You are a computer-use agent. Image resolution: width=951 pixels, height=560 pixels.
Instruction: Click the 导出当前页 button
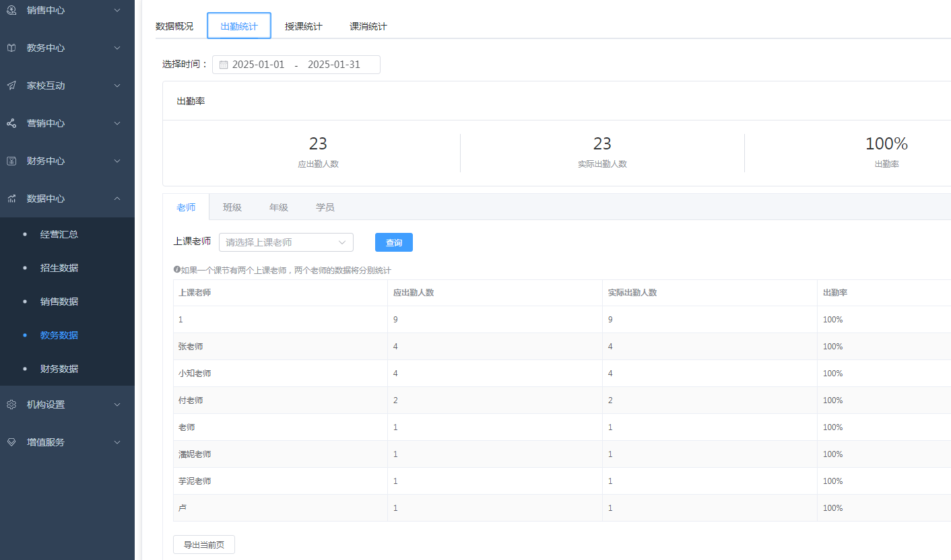[204, 545]
